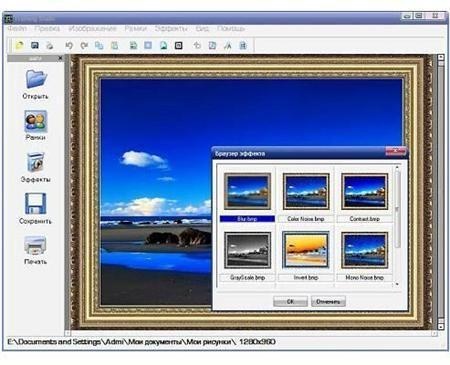Click the Открыть folder icon in sidebar
The height and width of the screenshot is (365, 450).
coord(36,79)
